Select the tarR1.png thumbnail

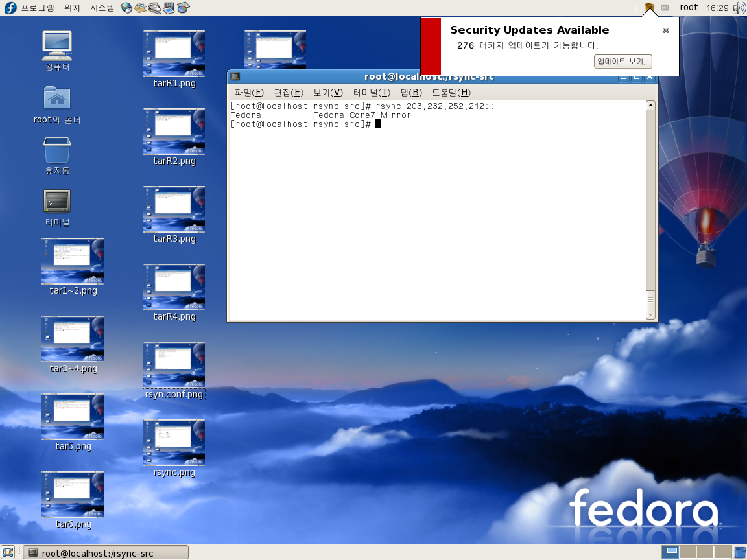pyautogui.click(x=174, y=54)
